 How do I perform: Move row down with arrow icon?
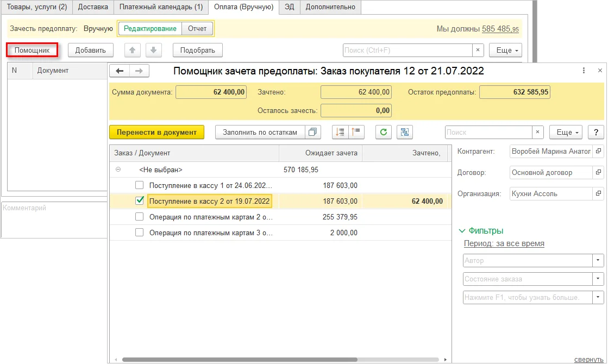coord(154,51)
